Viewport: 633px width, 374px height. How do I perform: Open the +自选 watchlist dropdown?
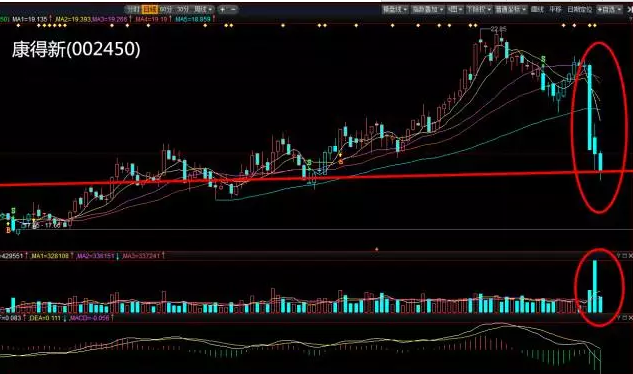pos(609,9)
